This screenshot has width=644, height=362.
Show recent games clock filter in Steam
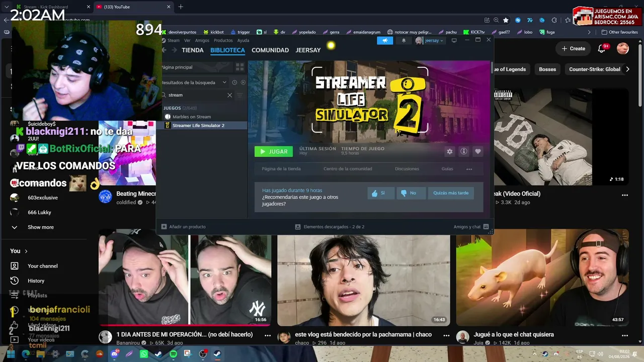[x=234, y=82]
